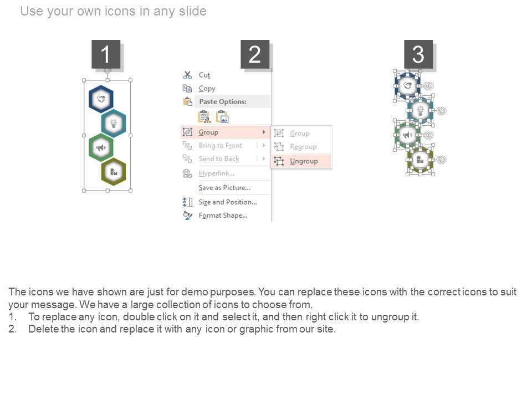The height and width of the screenshot is (399, 532).
Task: Choose the paste as Picture icon
Action: [x=222, y=116]
